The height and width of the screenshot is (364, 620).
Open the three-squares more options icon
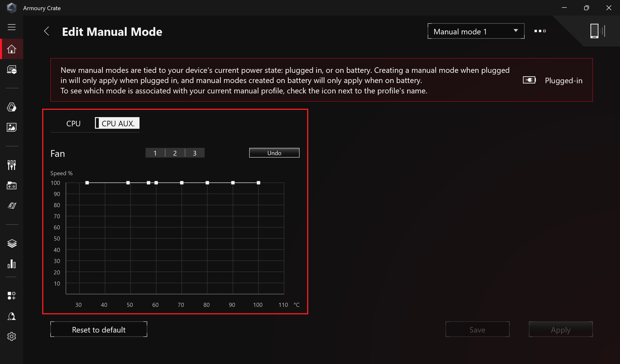tap(540, 31)
